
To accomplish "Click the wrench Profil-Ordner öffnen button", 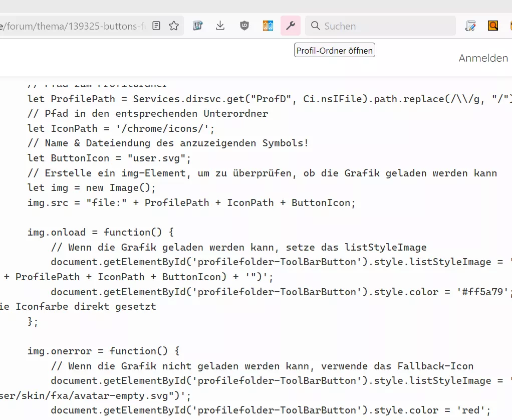I will click(x=291, y=26).
